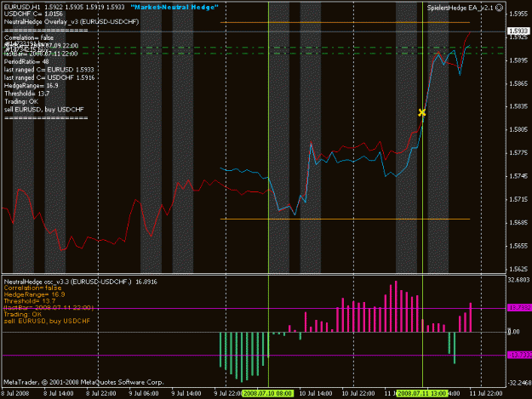Screen dimensions: 532x399
Task: Click the EURUSD,H1 symbol header text
Action: [x=22, y=7]
